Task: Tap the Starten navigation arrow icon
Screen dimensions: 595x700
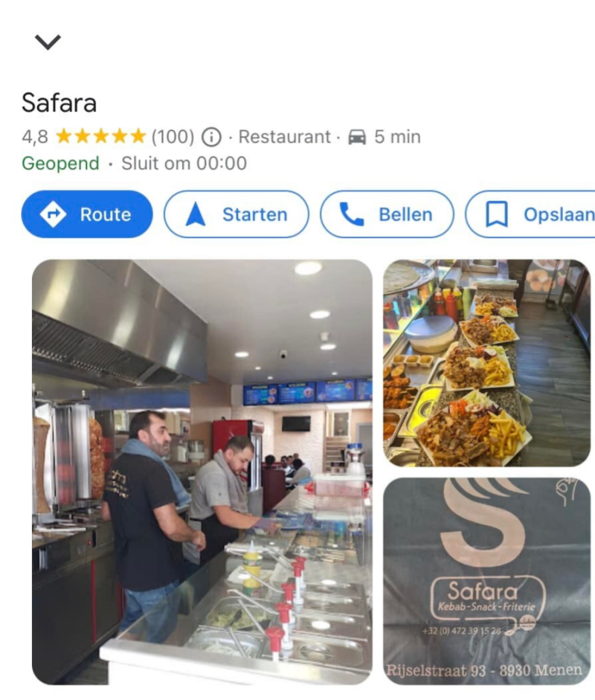Action: pos(195,214)
